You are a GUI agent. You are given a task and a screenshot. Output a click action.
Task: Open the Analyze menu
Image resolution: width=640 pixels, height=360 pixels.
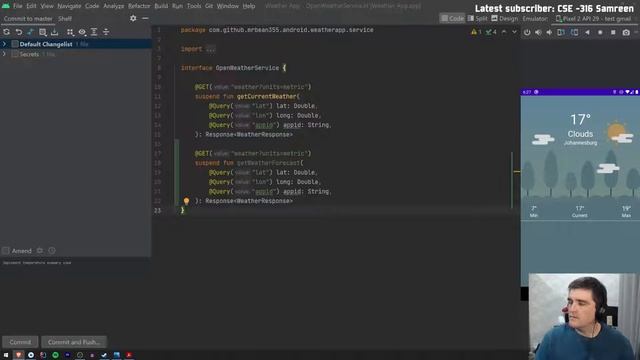(113, 6)
